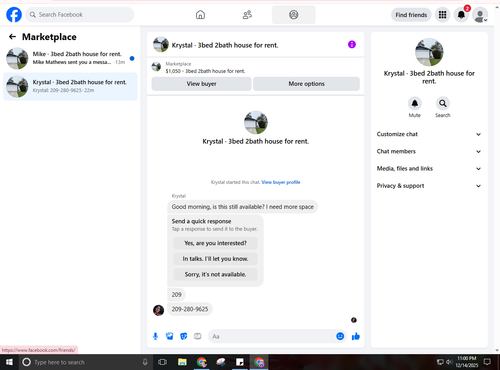Viewport: 500px width, 370px height.
Task: Mute chat with the bell icon
Action: point(415,103)
